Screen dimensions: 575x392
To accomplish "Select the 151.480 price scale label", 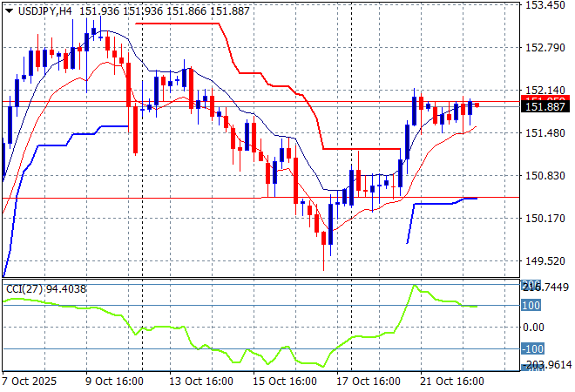I will (545, 132).
